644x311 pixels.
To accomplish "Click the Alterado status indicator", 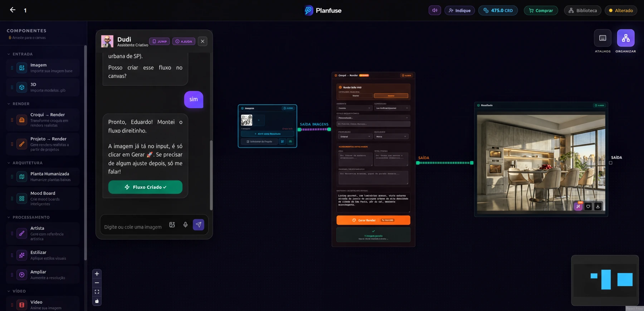I will click(621, 10).
